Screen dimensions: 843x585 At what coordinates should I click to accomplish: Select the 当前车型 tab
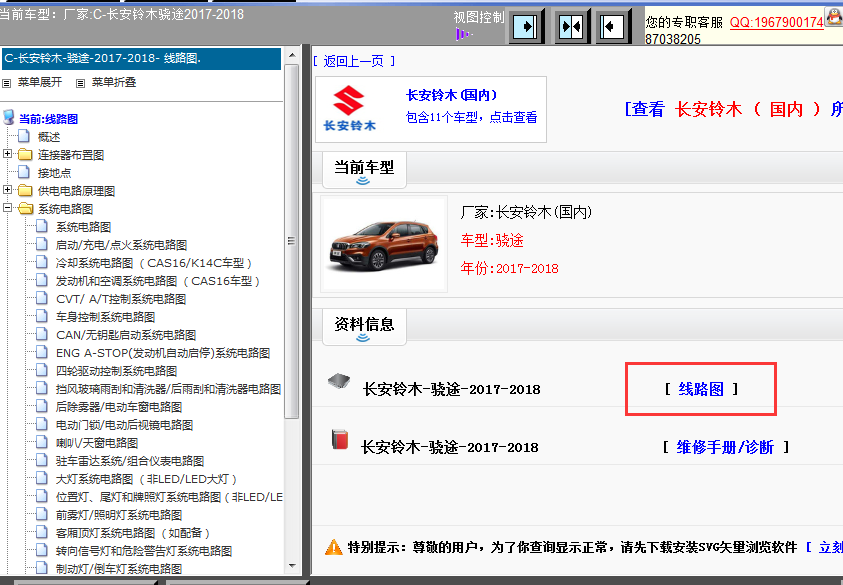[364, 170]
